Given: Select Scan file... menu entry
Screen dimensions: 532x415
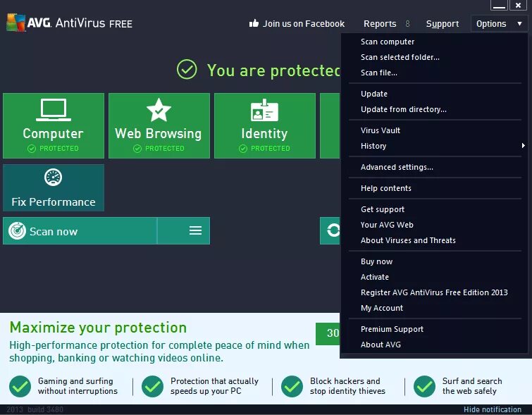Looking at the screenshot, I should click(378, 73).
